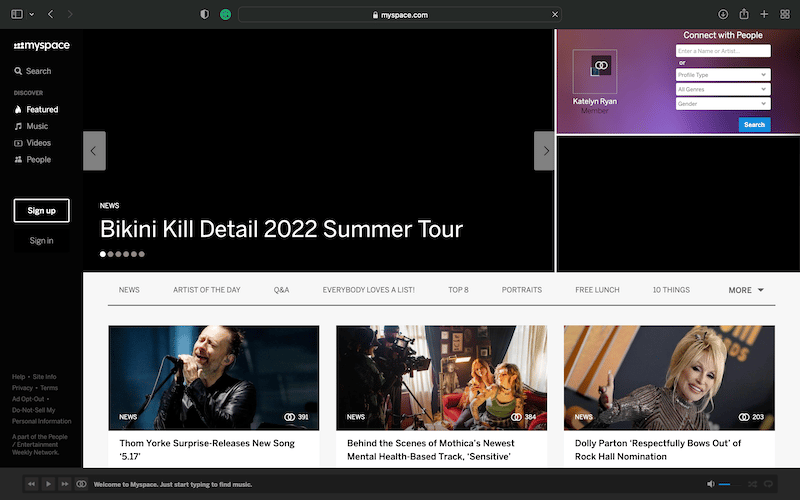Open Safari downloads
Screen dimensions: 800x500
click(x=723, y=14)
